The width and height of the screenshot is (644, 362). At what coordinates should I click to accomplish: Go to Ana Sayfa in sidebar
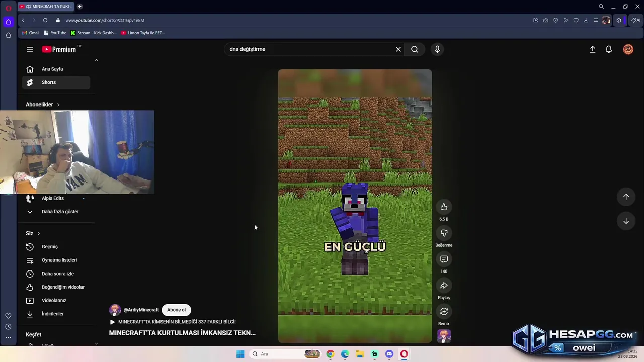(56, 69)
